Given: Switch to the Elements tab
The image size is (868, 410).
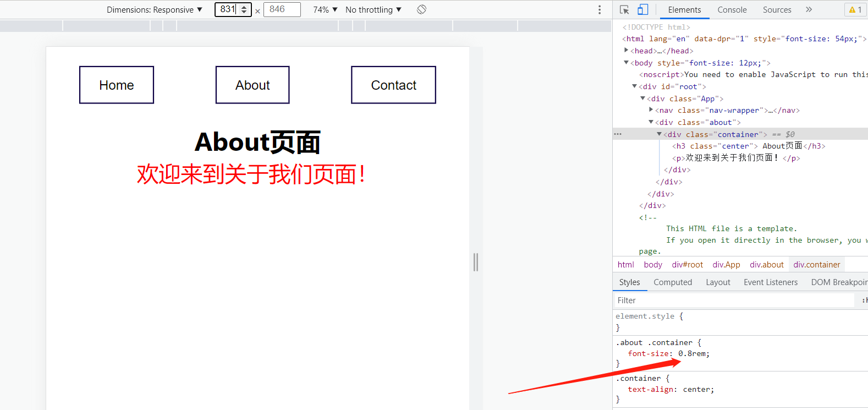Looking at the screenshot, I should point(684,9).
